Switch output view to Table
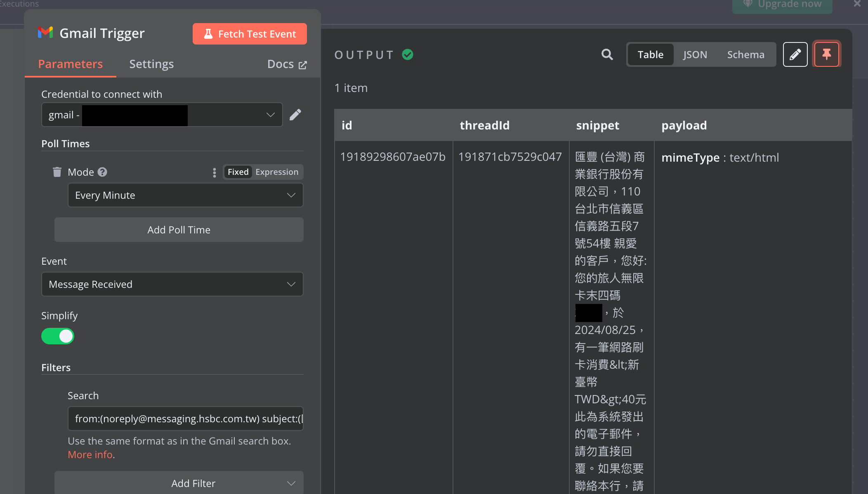This screenshot has height=494, width=868. point(651,54)
